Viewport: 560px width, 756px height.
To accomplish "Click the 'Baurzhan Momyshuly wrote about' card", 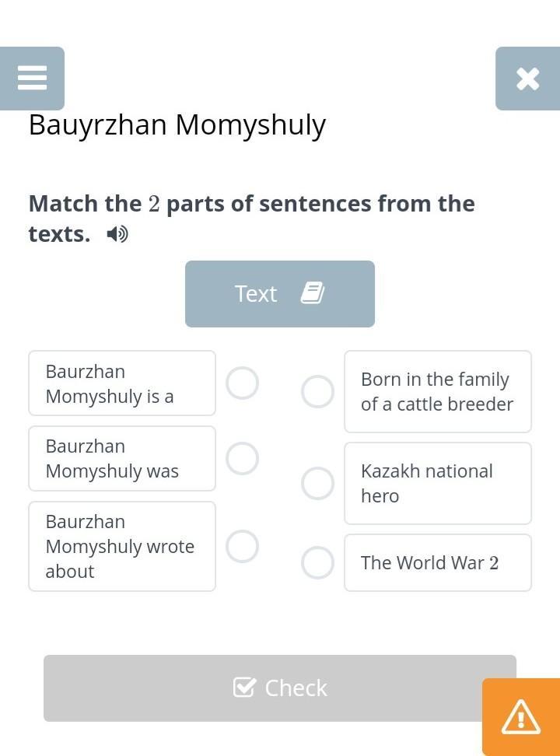I will click(x=122, y=547).
